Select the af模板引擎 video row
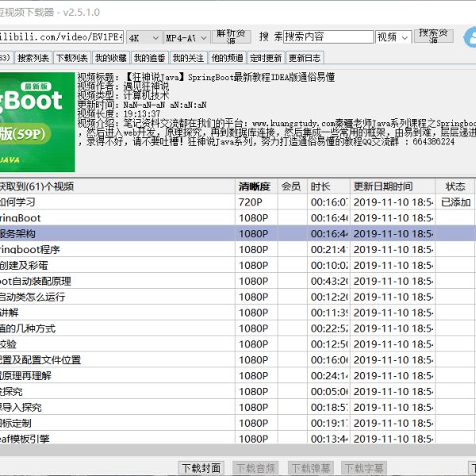Image resolution: width=476 pixels, height=476 pixels. coord(236,439)
